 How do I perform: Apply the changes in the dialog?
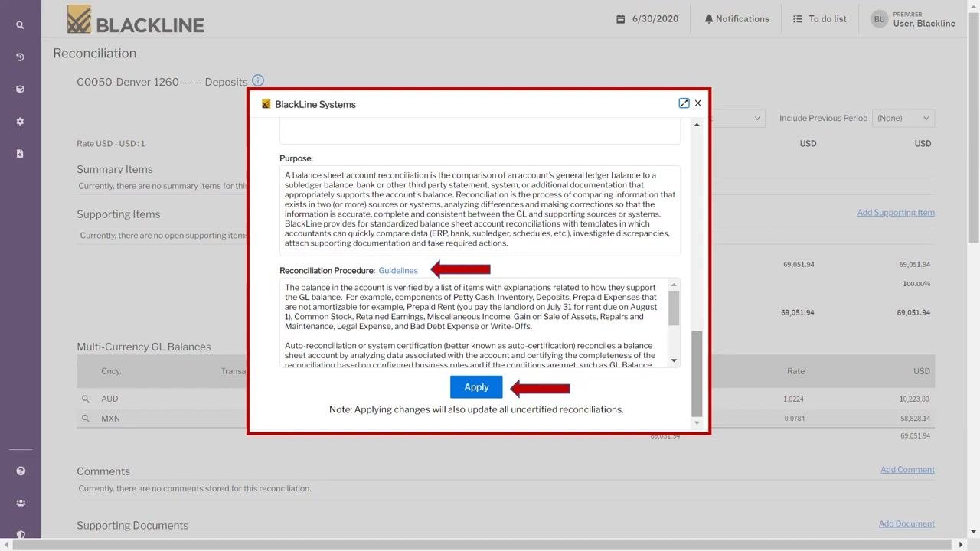click(476, 387)
